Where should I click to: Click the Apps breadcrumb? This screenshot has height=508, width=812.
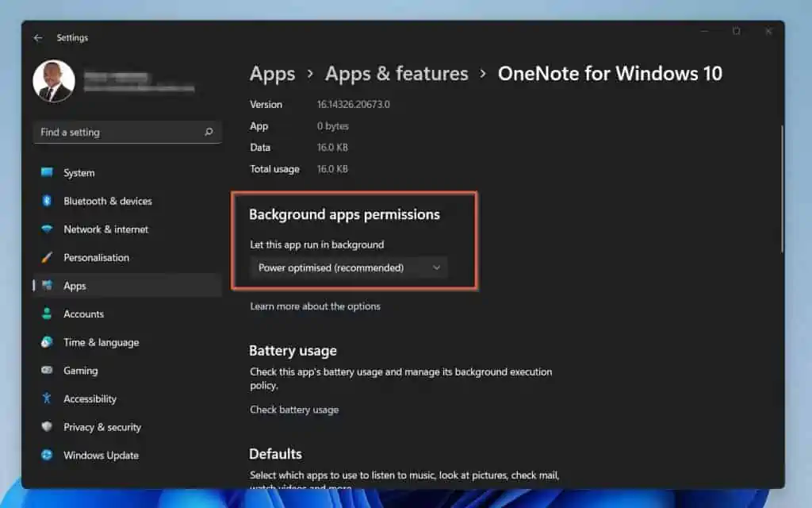(273, 74)
